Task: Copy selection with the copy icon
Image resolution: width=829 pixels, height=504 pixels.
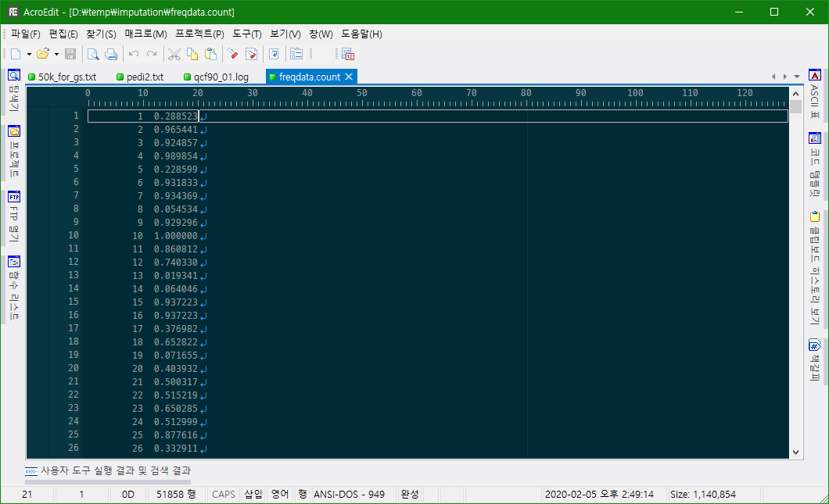Action: click(192, 54)
